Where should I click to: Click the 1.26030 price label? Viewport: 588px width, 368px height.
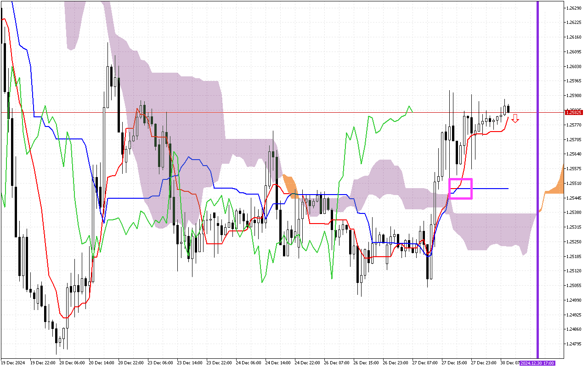coord(574,67)
